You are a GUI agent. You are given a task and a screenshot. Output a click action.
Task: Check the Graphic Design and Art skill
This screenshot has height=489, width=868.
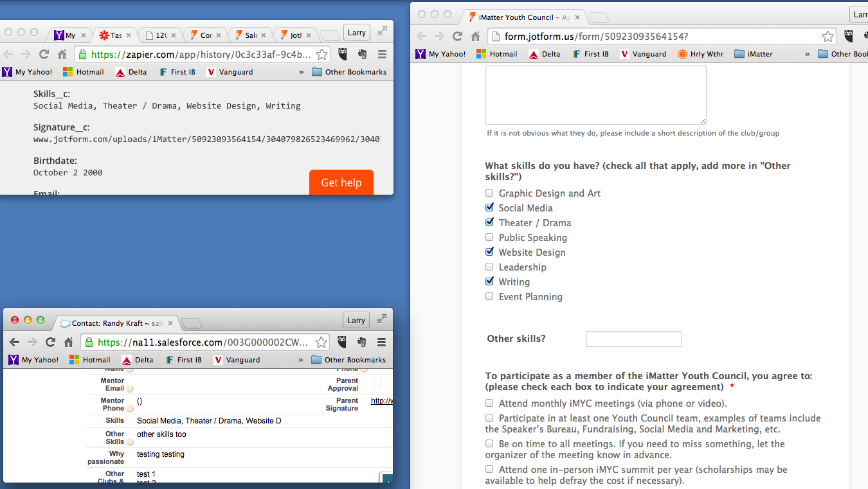[489, 193]
